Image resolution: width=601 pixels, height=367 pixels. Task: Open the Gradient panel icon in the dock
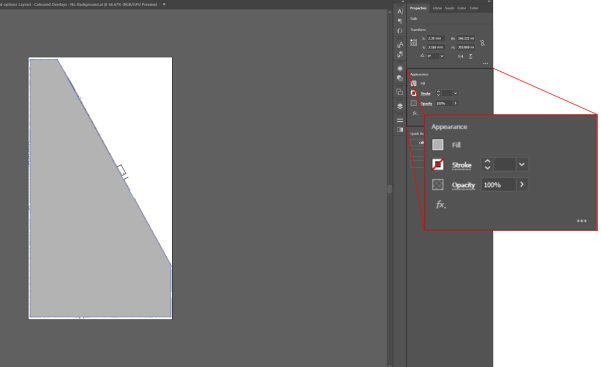400,130
